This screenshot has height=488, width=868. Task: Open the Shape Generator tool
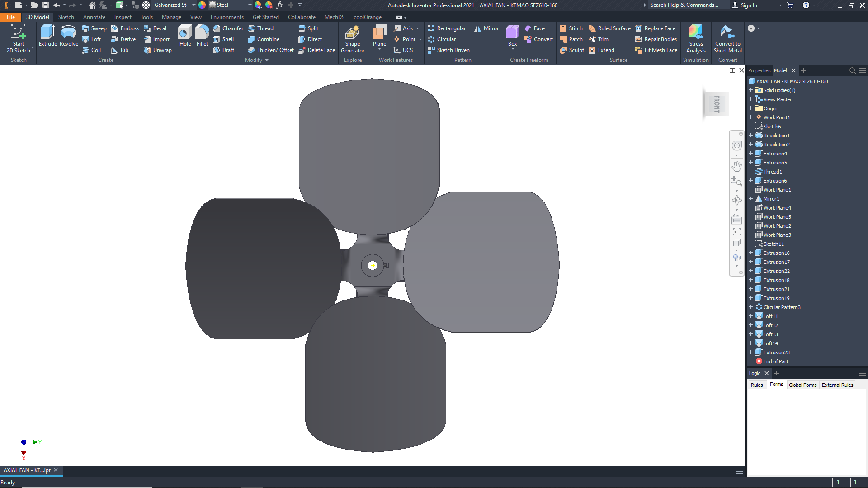pos(353,39)
